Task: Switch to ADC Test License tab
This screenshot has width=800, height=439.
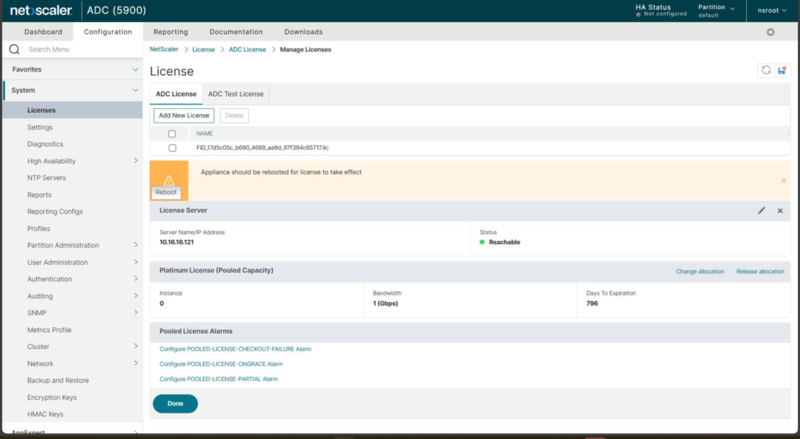Action: pos(236,94)
